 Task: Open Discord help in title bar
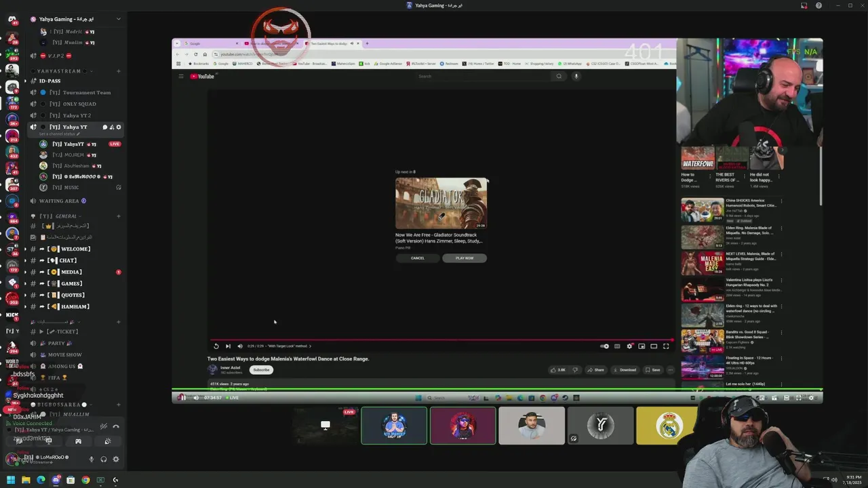pos(818,5)
